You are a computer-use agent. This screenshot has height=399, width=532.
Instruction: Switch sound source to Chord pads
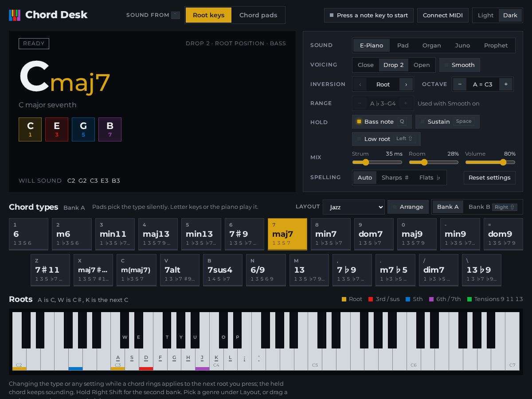click(258, 15)
